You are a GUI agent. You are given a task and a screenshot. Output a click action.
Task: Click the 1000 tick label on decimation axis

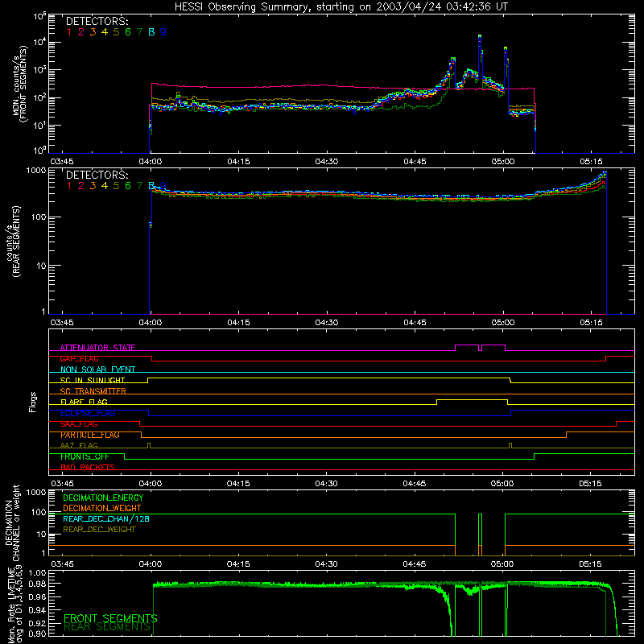tap(36, 492)
